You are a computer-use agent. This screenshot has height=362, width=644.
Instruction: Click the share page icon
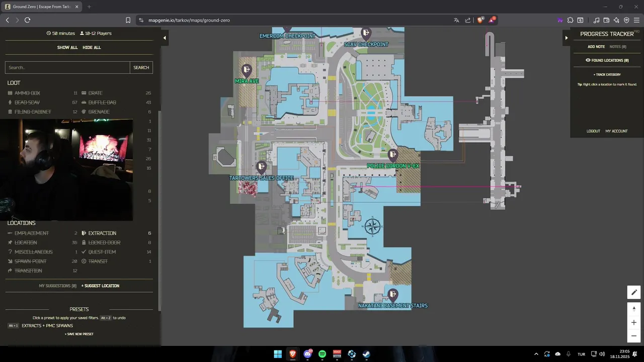[x=468, y=20]
